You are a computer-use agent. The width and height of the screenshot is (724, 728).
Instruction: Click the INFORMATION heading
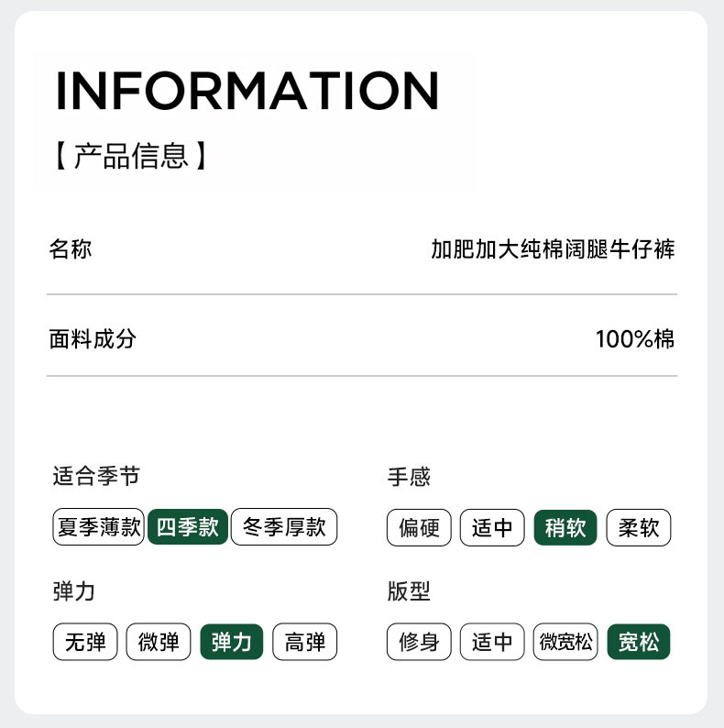pos(247,90)
